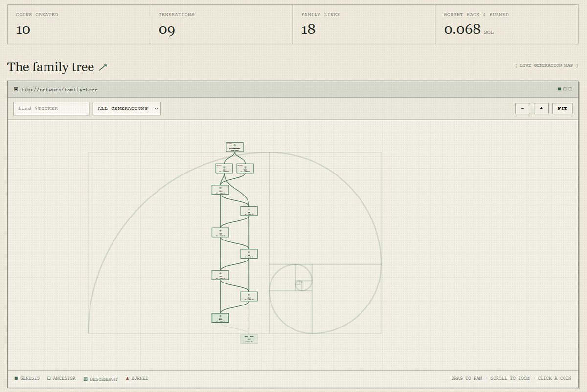
Task: Click the FAMILY LINKS label
Action: click(x=320, y=15)
